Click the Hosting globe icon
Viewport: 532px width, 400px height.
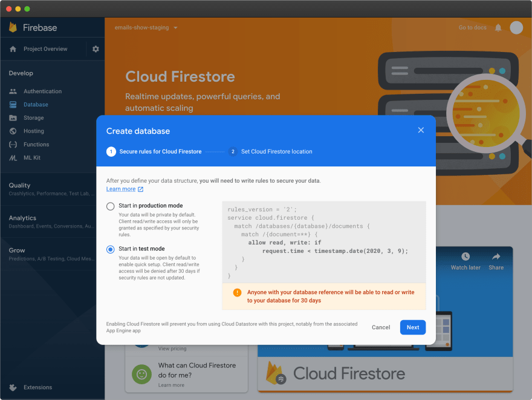pyautogui.click(x=13, y=131)
